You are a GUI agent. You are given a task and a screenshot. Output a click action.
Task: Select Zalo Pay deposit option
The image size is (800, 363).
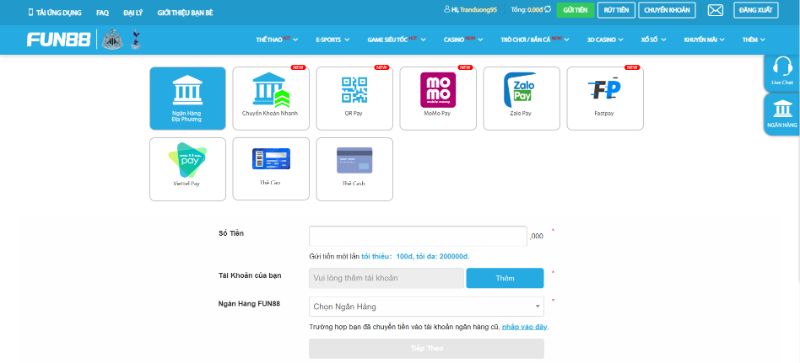click(x=521, y=99)
